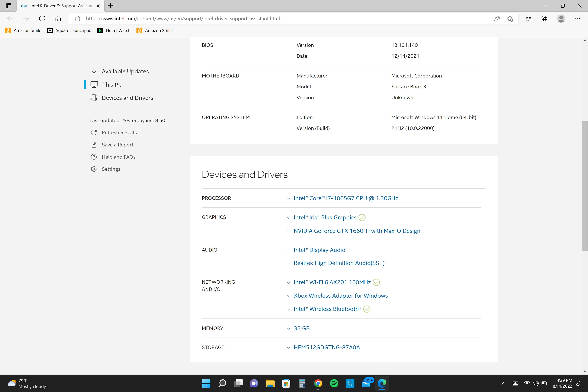This screenshot has width=588, height=392.
Task: Add this page to favorites star icon
Action: tap(510, 19)
